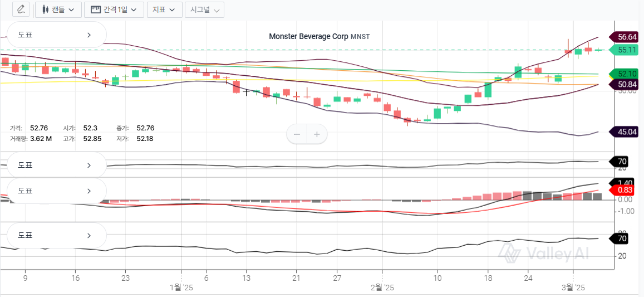Expand the 도표 legend on the bottom pane
This screenshot has height=297, width=644.
56,235
